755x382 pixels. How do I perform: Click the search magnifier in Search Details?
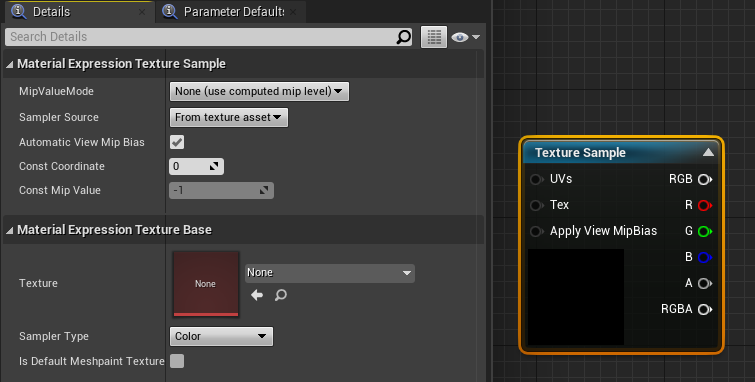404,37
